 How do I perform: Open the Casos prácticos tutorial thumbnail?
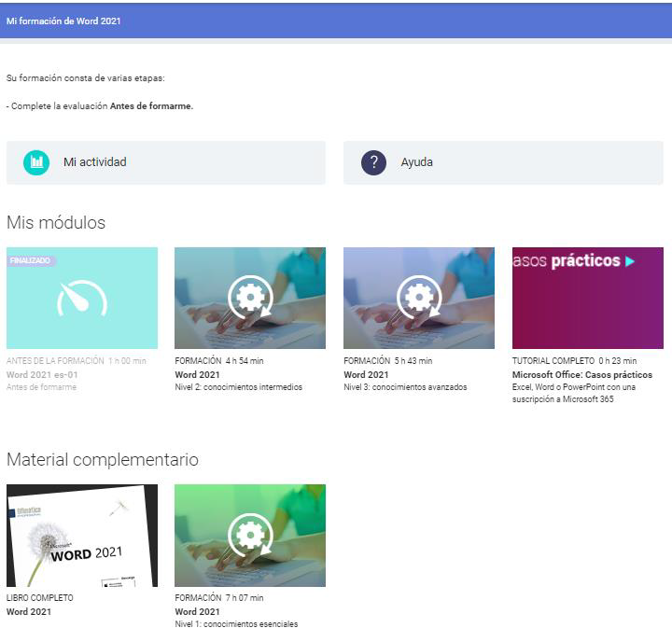click(x=588, y=298)
